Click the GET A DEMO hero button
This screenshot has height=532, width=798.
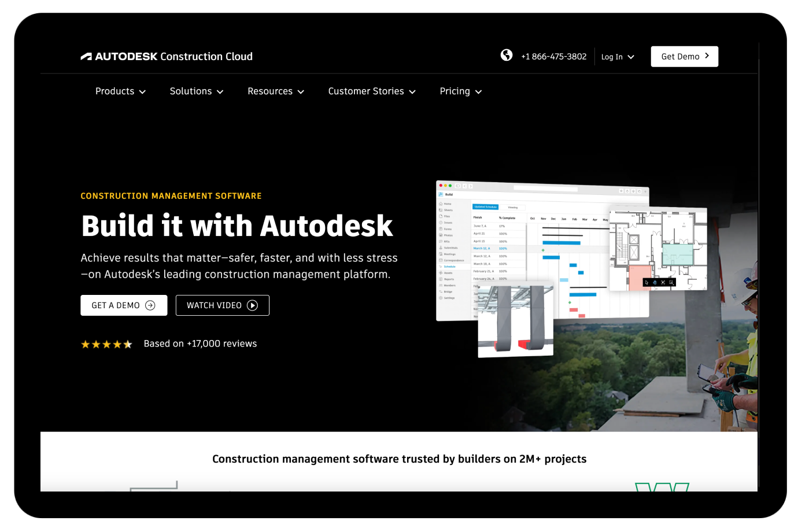tap(124, 305)
